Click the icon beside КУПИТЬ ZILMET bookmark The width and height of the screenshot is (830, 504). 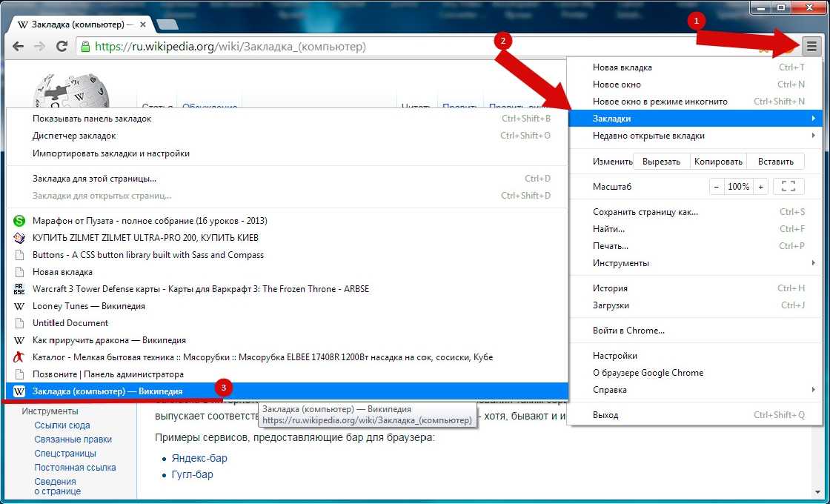(19, 238)
